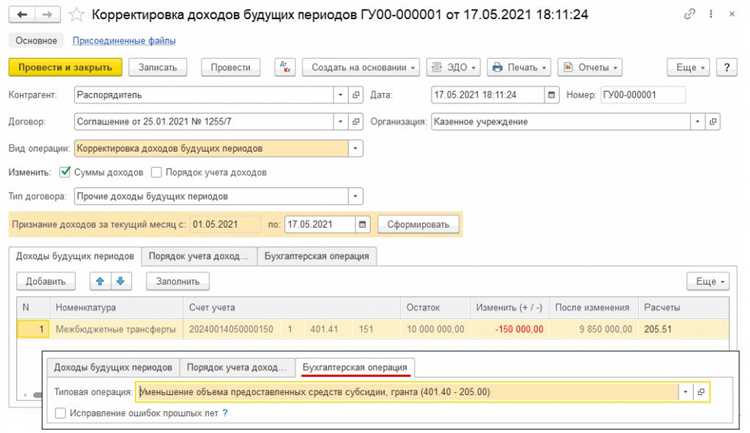Select underlined Бухгалтерская операция tab in inset panel
Image resolution: width=750 pixels, height=433 pixels.
(355, 367)
